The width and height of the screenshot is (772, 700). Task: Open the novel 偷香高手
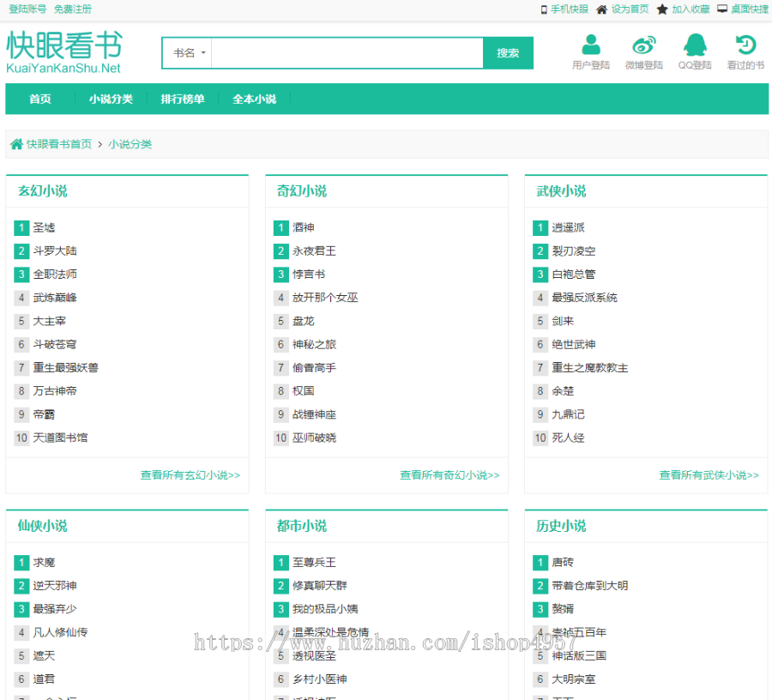[x=314, y=368]
